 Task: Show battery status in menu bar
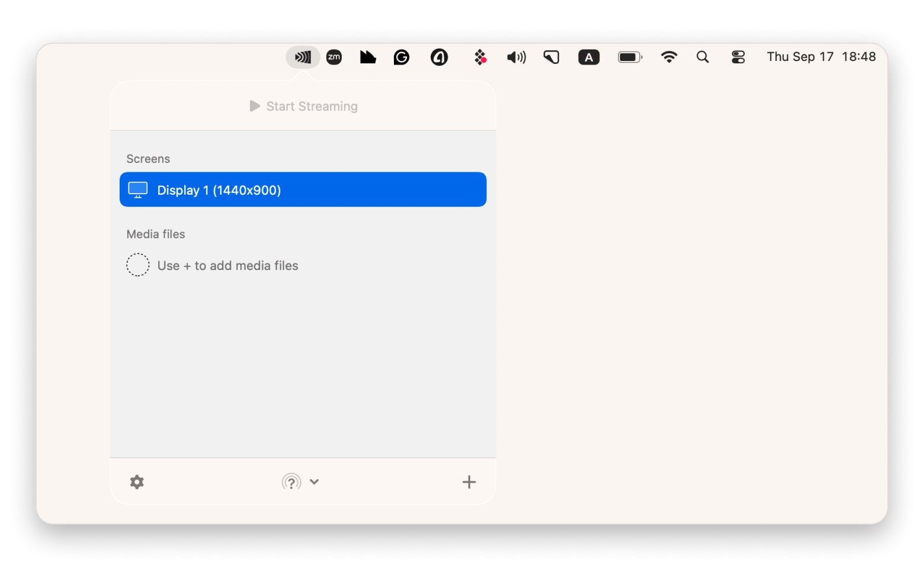tap(630, 57)
